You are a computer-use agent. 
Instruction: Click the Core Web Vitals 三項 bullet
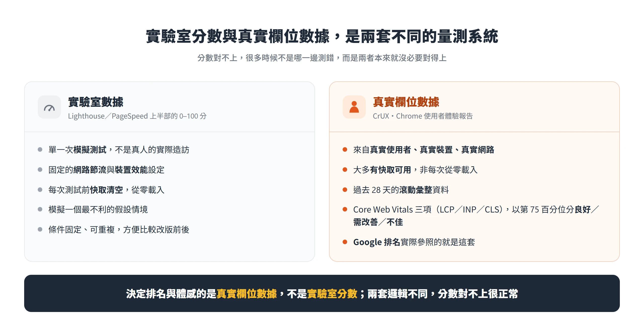tap(476, 216)
